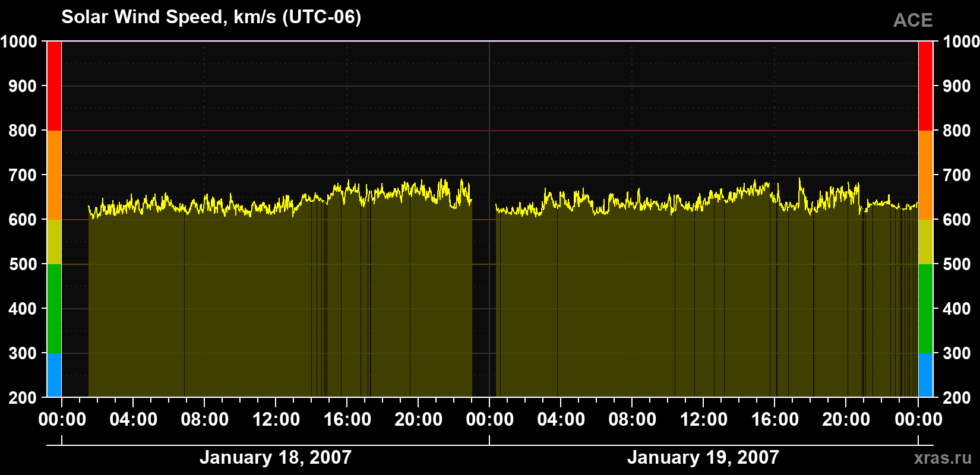Screen dimensions: 980x475
Task: Click the orange segment of right color scale
Action: point(925,175)
